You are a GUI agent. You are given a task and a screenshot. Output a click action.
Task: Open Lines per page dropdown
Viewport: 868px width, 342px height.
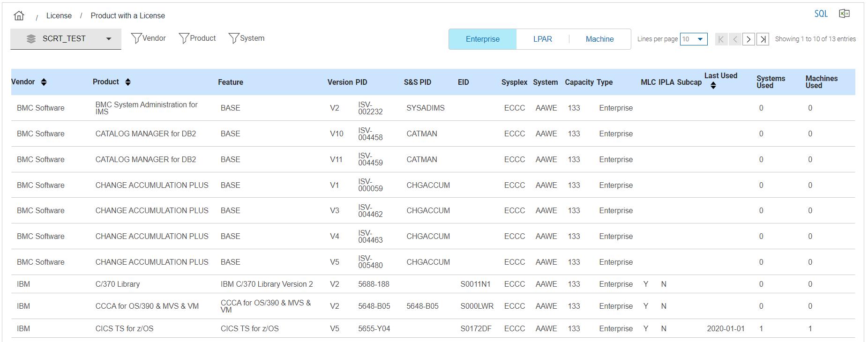[694, 39]
